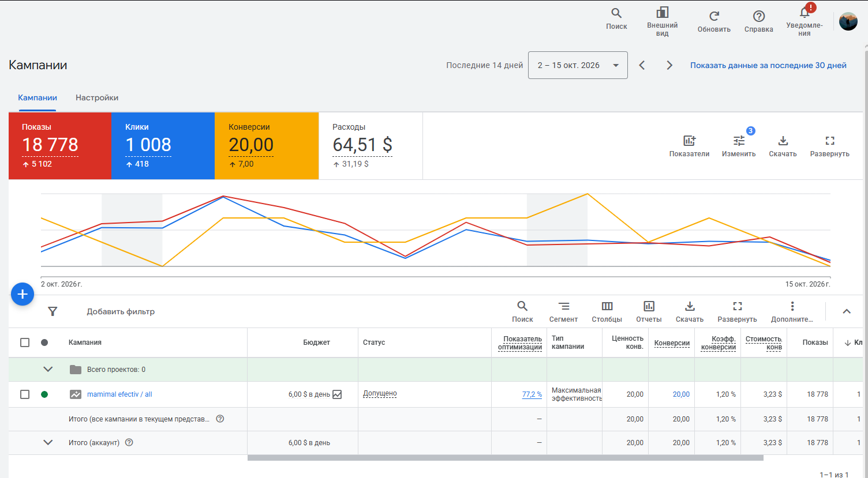This screenshot has height=478, width=868.
Task: Open the date range dropdown 2 – 15 окт. 2026
Action: pos(578,65)
